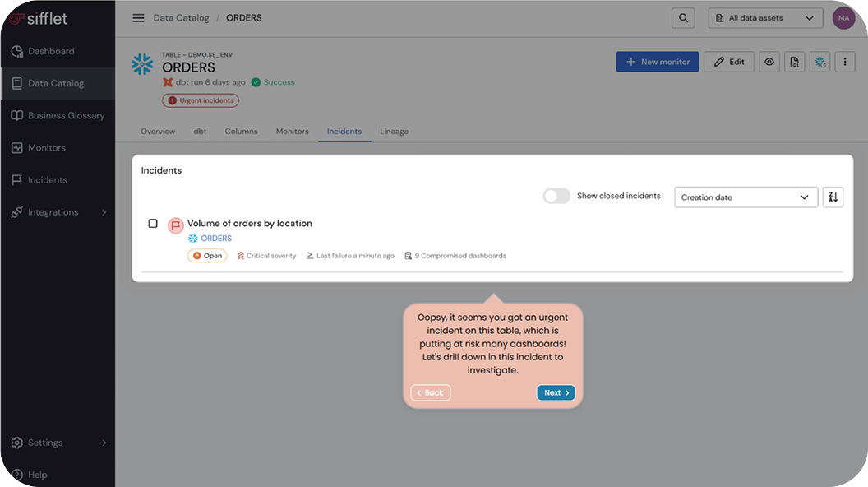Open the Volume of orders by location incident

[x=250, y=223]
